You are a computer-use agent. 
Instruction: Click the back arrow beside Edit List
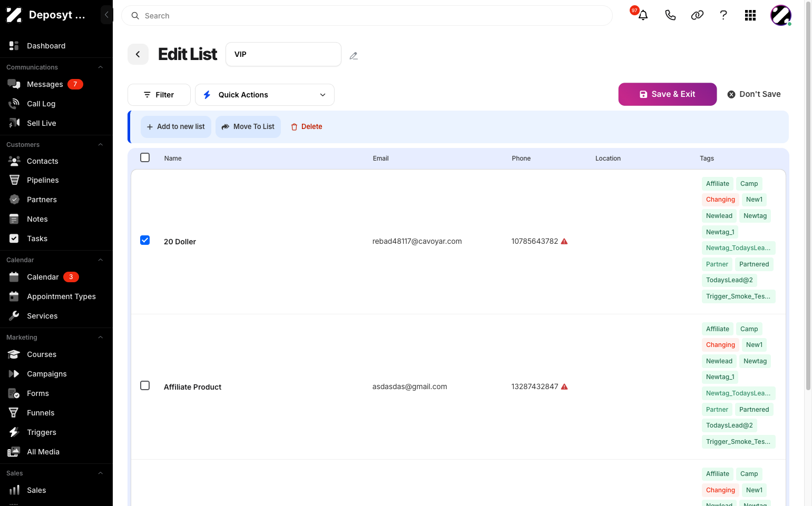pyautogui.click(x=138, y=54)
